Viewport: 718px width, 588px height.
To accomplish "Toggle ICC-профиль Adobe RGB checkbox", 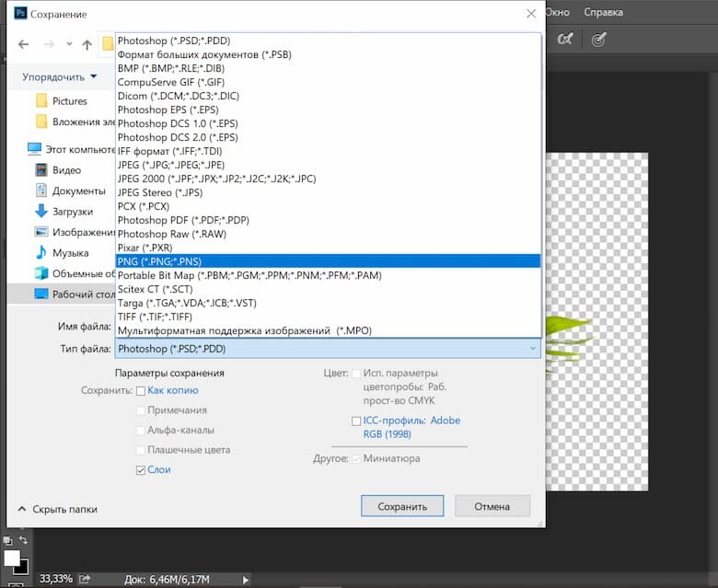I will (x=356, y=421).
